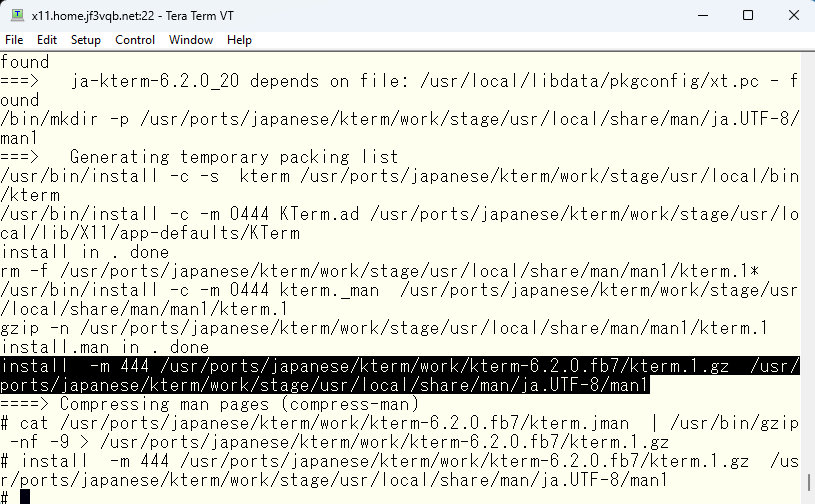This screenshot has width=815, height=504.
Task: Click the '# cat /usr/ports/japanese' command line
Action: [400, 423]
